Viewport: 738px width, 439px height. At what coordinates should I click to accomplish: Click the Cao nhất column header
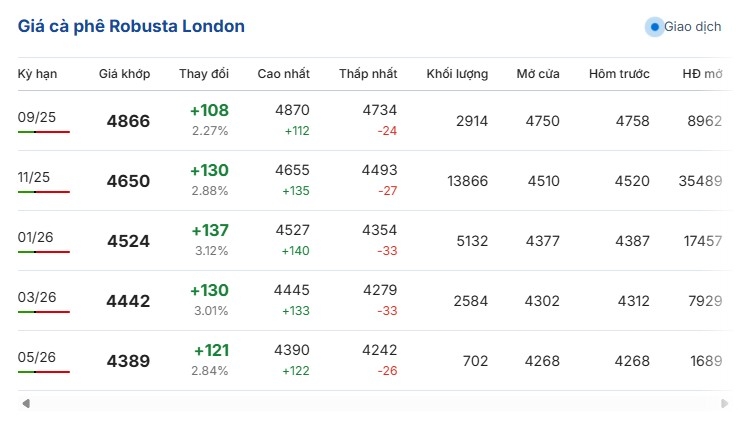click(x=283, y=74)
